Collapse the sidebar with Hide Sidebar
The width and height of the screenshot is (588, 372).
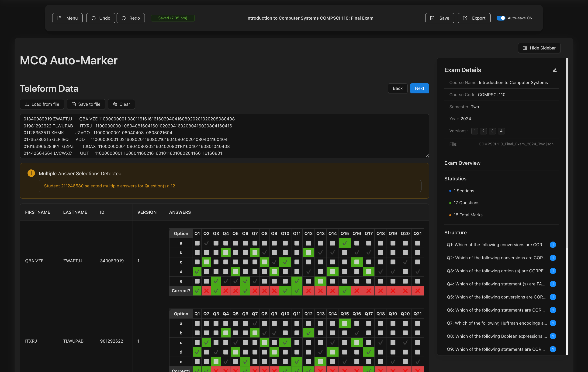pyautogui.click(x=539, y=48)
